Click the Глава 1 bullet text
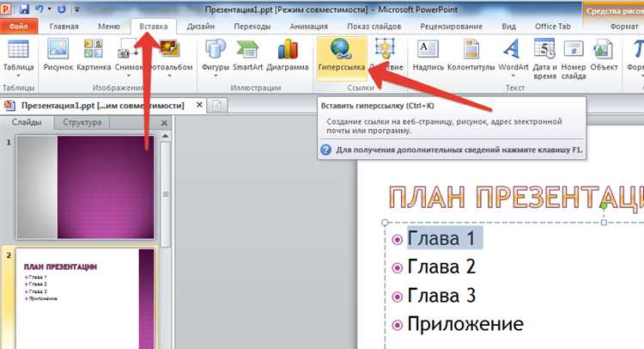 pyautogui.click(x=440, y=238)
